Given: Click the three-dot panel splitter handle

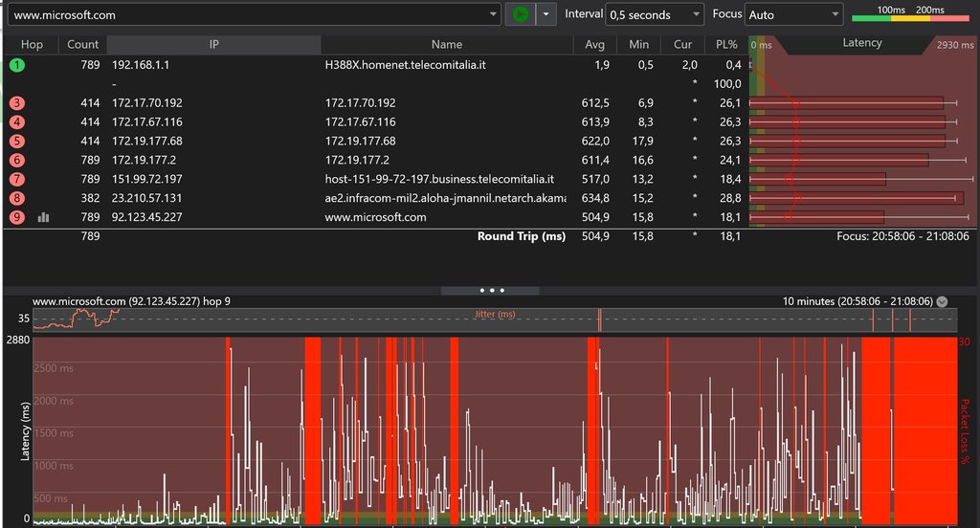Looking at the screenshot, I should [x=490, y=289].
